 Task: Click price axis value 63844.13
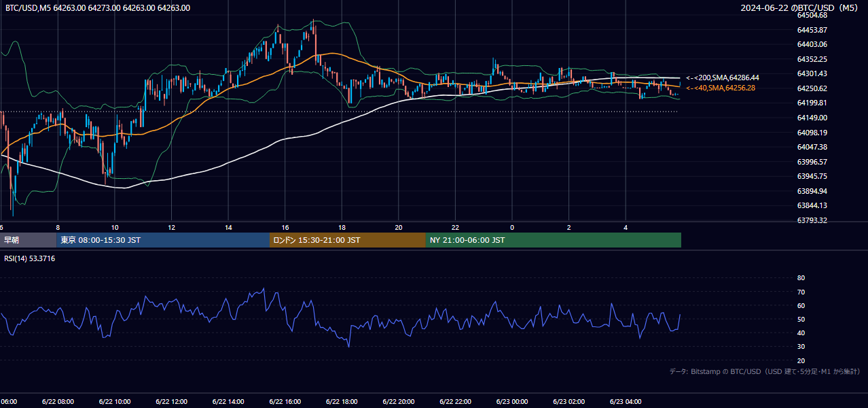[812, 205]
